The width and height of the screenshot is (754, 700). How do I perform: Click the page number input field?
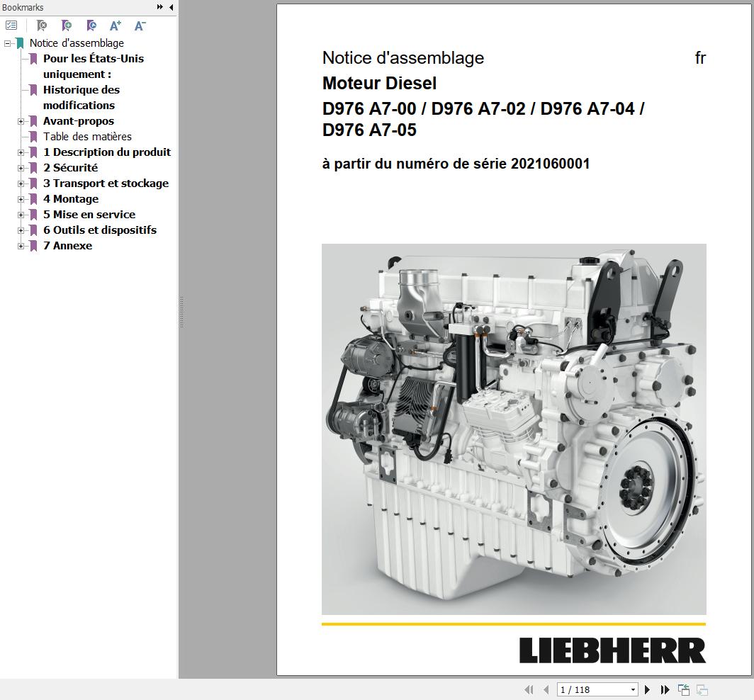pyautogui.click(x=593, y=690)
